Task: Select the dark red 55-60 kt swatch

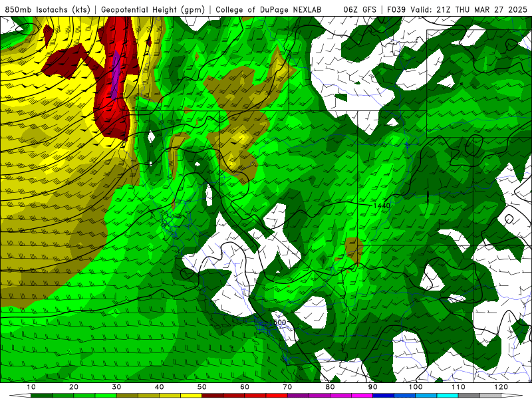Action: 234,396
